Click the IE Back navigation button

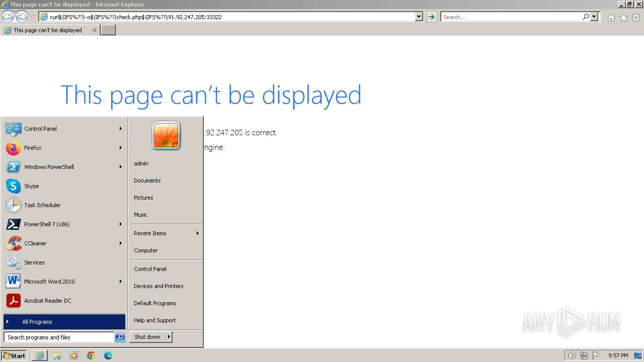click(x=8, y=17)
